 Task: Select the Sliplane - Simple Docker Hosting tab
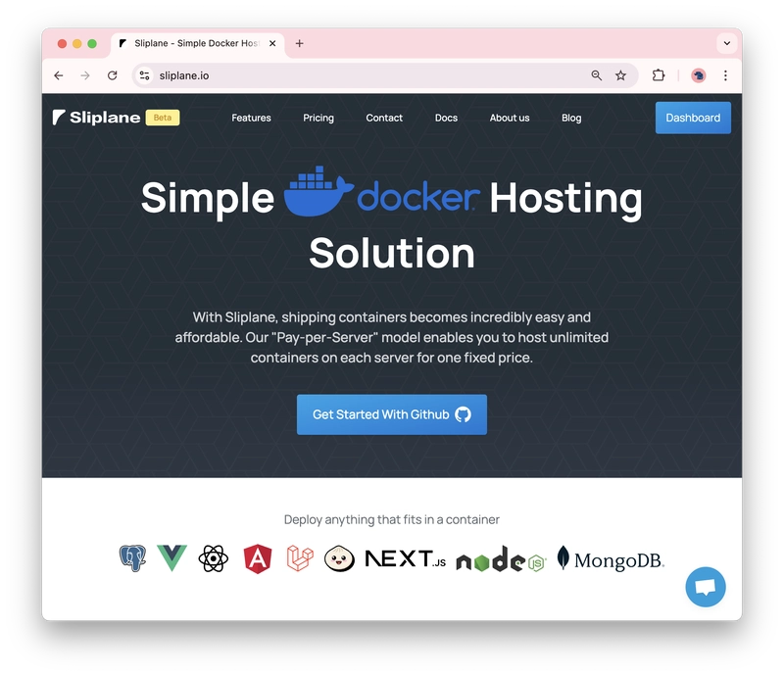[x=198, y=44]
